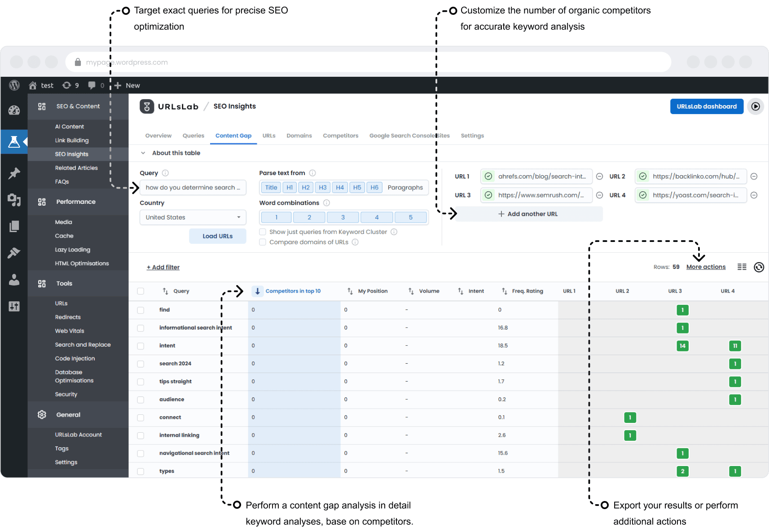The image size is (769, 532).
Task: Toggle the Title parse option
Action: (271, 187)
